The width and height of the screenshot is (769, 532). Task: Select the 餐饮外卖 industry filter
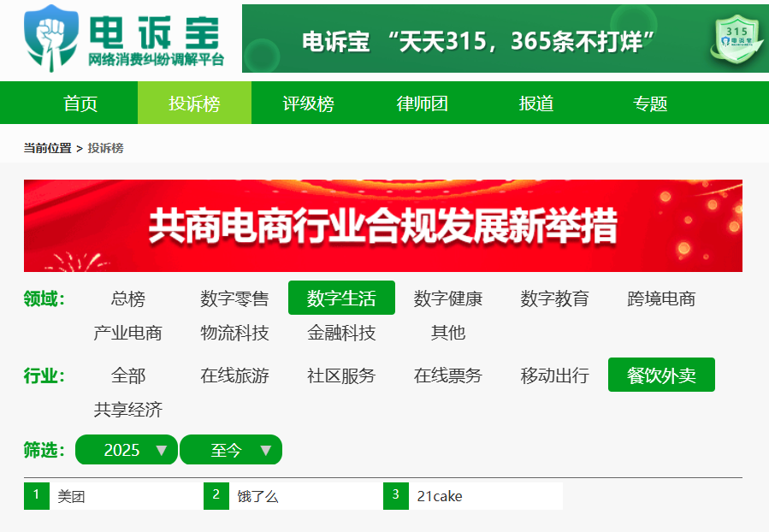click(661, 375)
